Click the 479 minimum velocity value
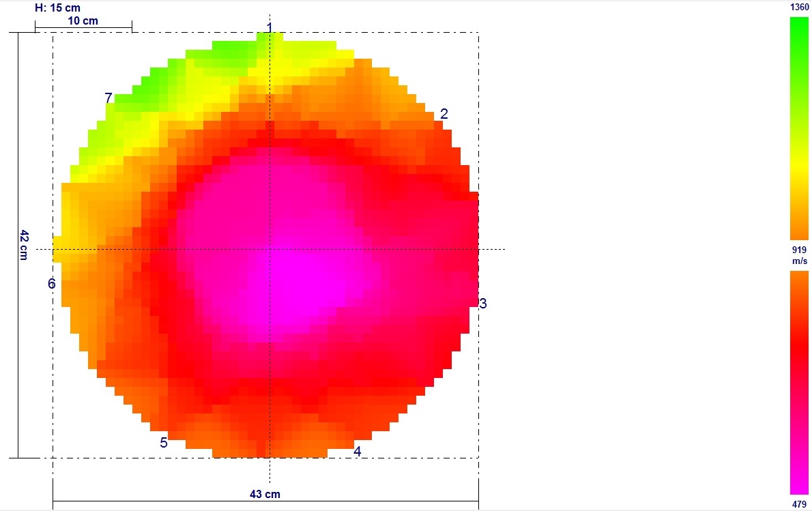This screenshot has height=511, width=812. point(799,504)
